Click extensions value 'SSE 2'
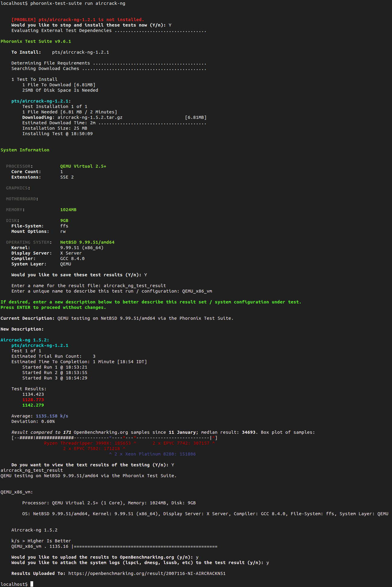The width and height of the screenshot is (392, 587). tap(67, 177)
